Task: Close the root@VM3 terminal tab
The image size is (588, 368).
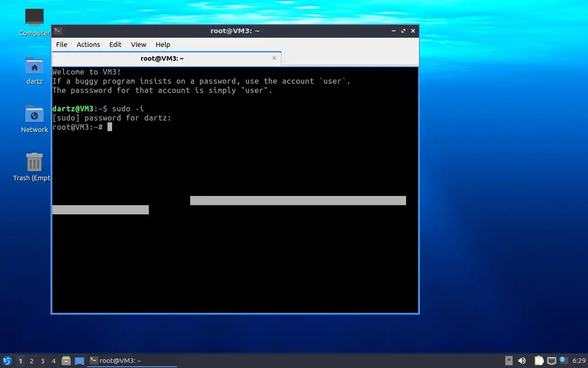Action: tap(274, 58)
